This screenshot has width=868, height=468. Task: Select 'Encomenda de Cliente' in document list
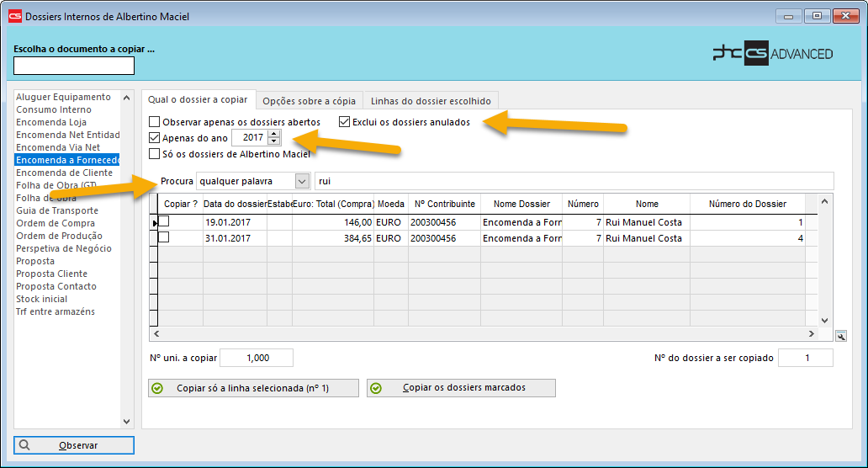tap(64, 173)
